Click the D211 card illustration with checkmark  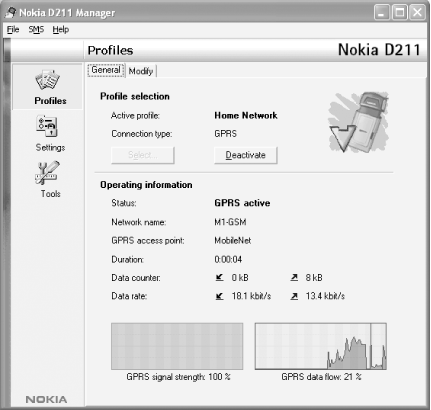click(x=359, y=122)
